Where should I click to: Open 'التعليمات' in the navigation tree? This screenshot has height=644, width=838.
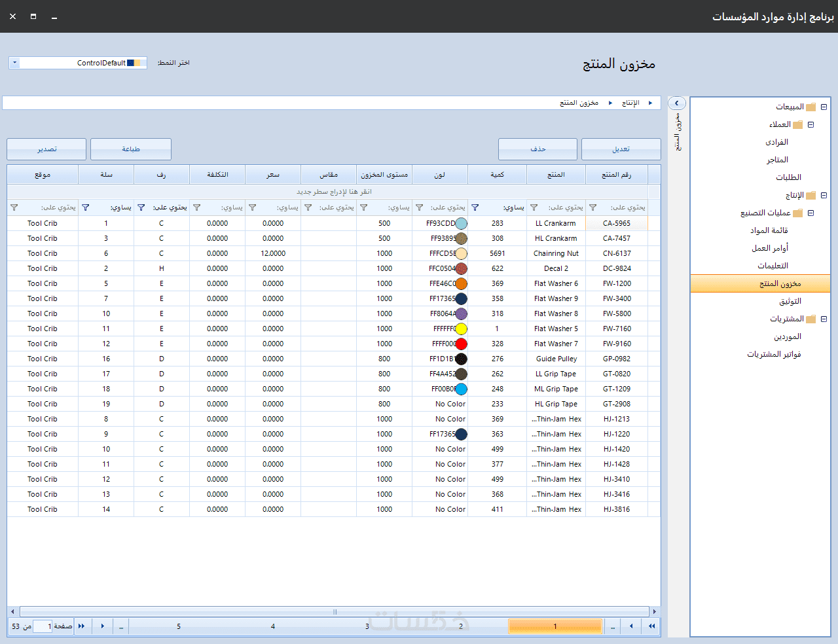coord(773,266)
